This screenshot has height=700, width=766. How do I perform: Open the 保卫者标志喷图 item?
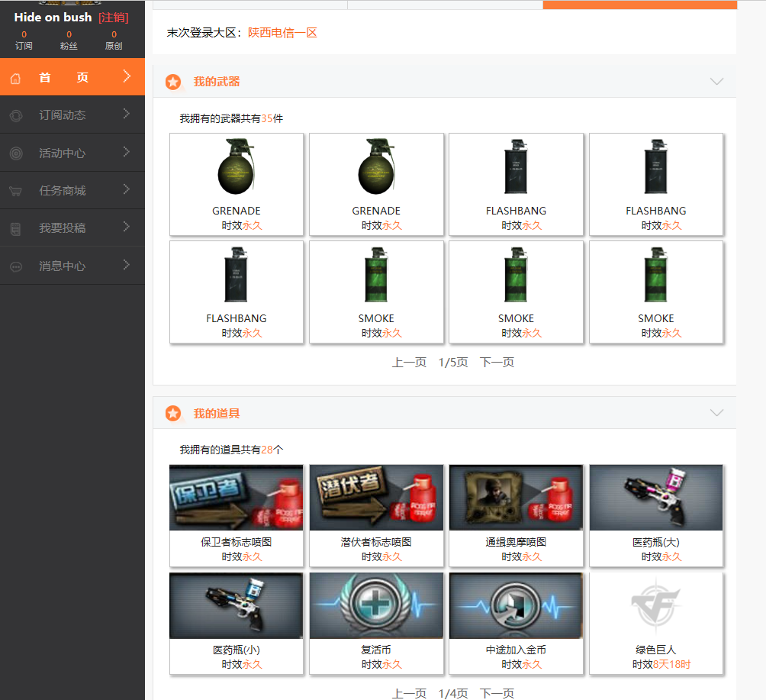pos(237,516)
